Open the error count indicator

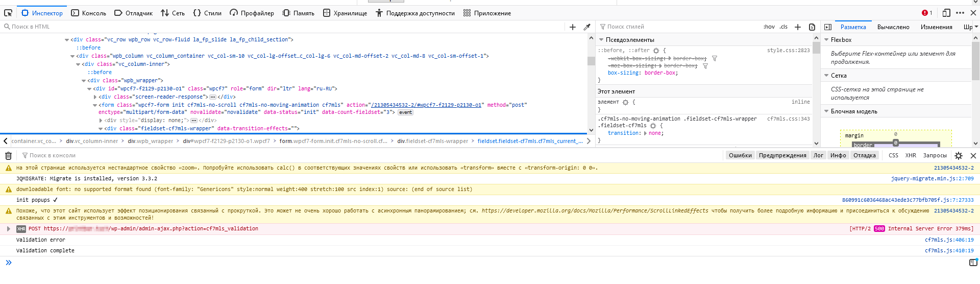click(927, 13)
